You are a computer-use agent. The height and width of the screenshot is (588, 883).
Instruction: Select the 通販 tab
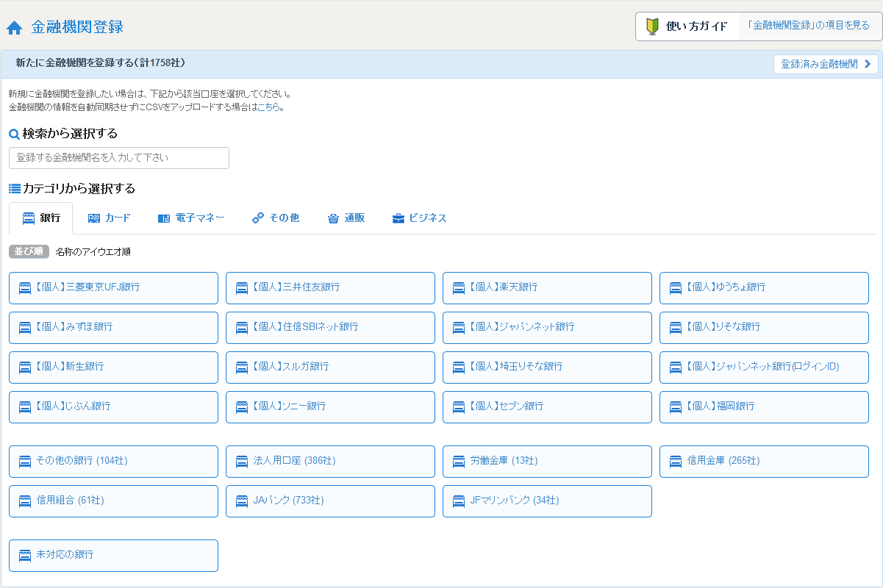click(x=346, y=218)
